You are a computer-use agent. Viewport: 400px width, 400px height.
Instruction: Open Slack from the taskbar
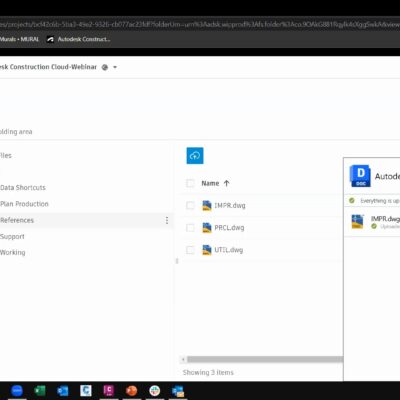pos(155,390)
